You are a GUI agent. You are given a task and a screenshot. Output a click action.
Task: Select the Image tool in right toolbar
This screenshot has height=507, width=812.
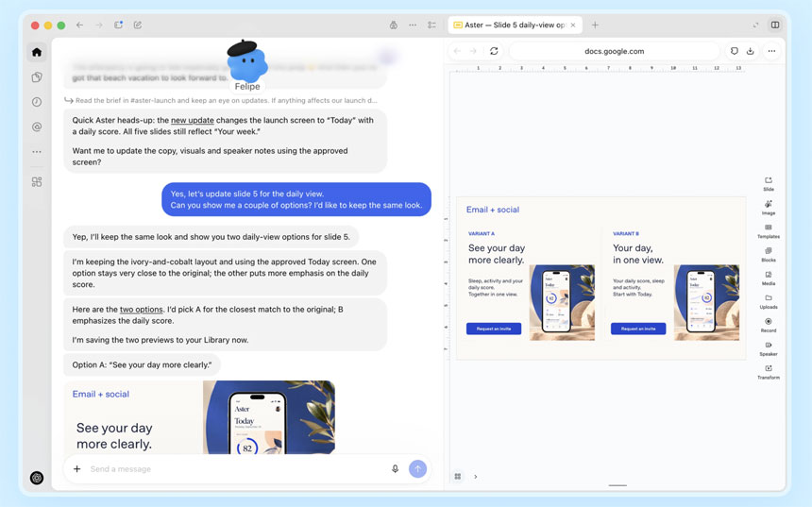pos(769,207)
